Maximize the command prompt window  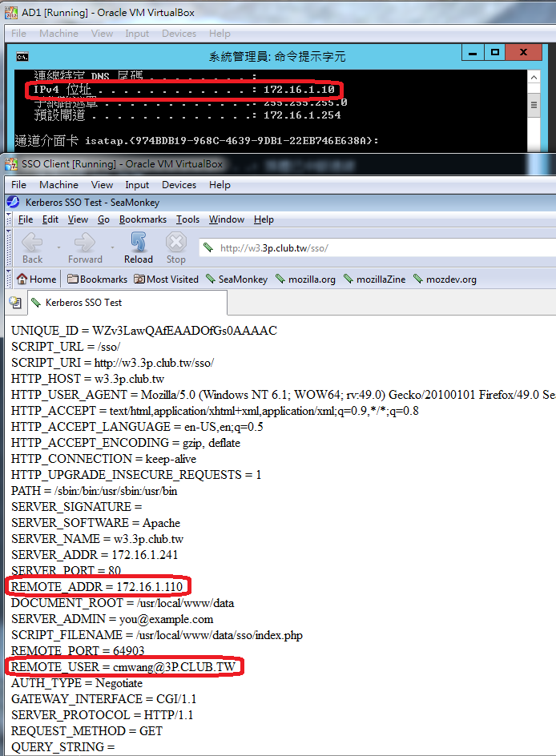pyautogui.click(x=494, y=53)
